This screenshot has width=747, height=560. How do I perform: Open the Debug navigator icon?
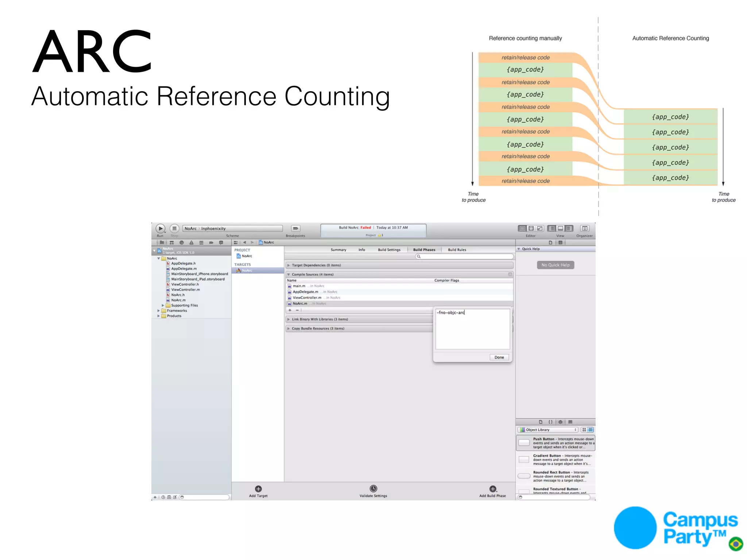201,242
